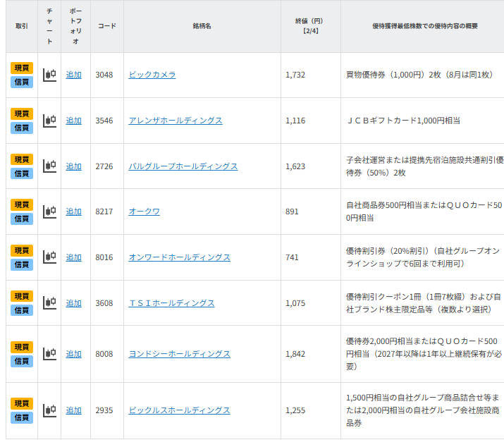Screen dimensions: 504x447
Task: Open the ＴＳＩホールディングス stock link
Action: 172,303
